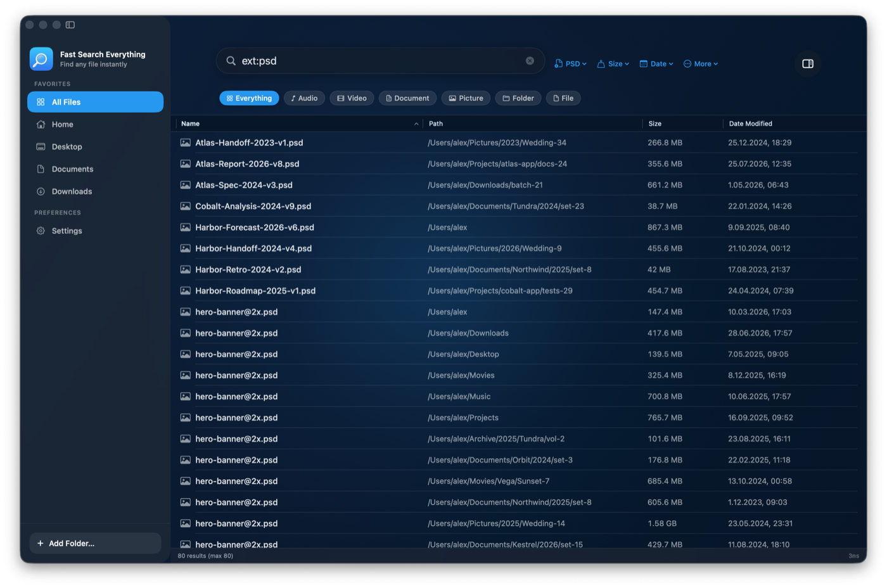887x588 pixels.
Task: Sort by Date Modified column header
Action: point(792,124)
